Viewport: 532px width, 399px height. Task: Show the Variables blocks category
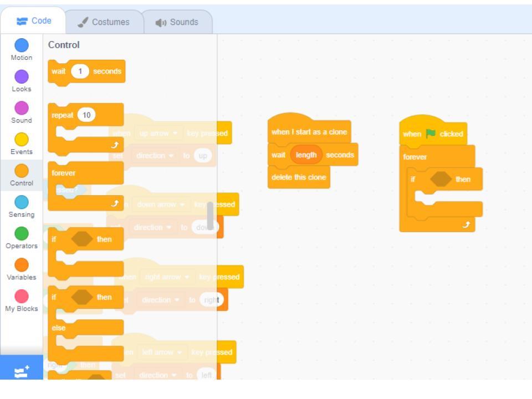[22, 269]
